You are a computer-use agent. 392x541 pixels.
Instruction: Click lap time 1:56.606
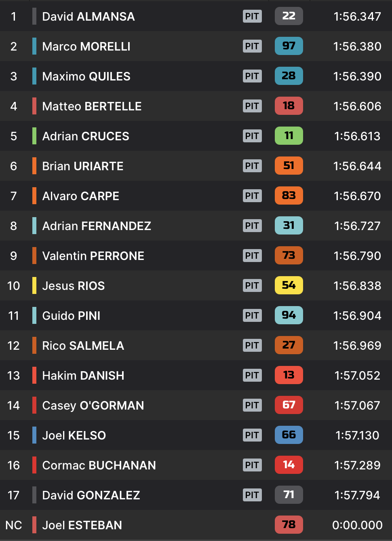(x=357, y=106)
